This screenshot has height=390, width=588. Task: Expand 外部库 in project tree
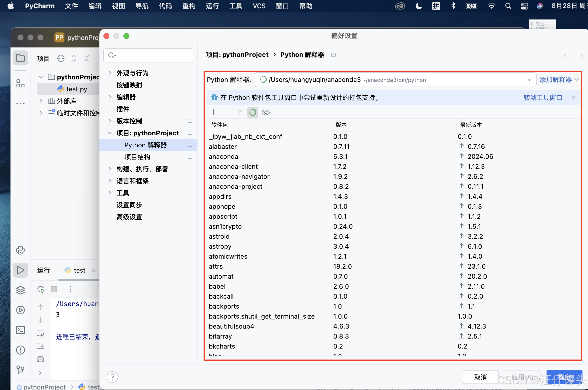41,101
